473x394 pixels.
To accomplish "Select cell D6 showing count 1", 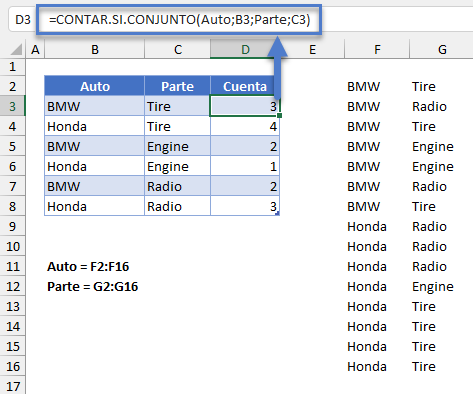I will [245, 166].
